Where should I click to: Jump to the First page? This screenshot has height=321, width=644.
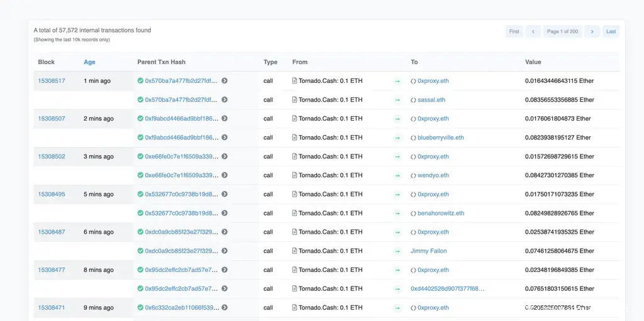tap(514, 31)
